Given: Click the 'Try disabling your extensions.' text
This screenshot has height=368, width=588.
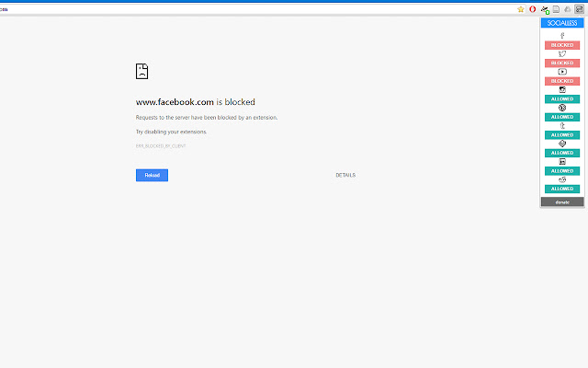Looking at the screenshot, I should (x=171, y=132).
